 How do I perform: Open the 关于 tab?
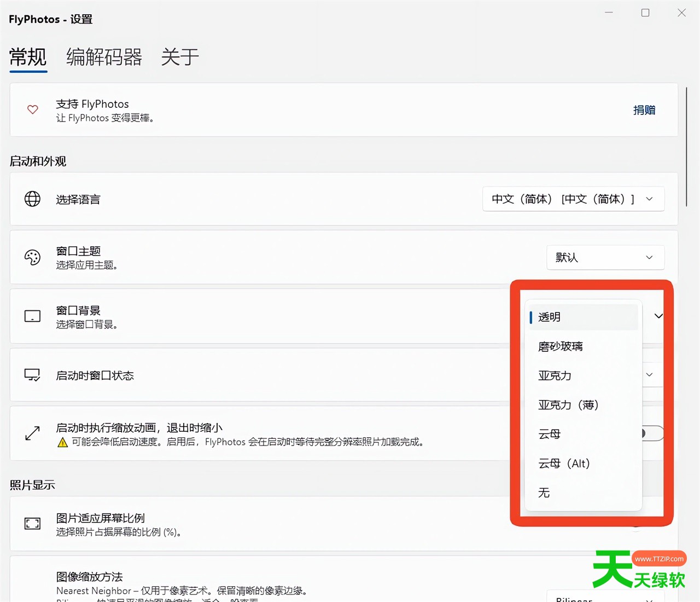click(x=180, y=57)
